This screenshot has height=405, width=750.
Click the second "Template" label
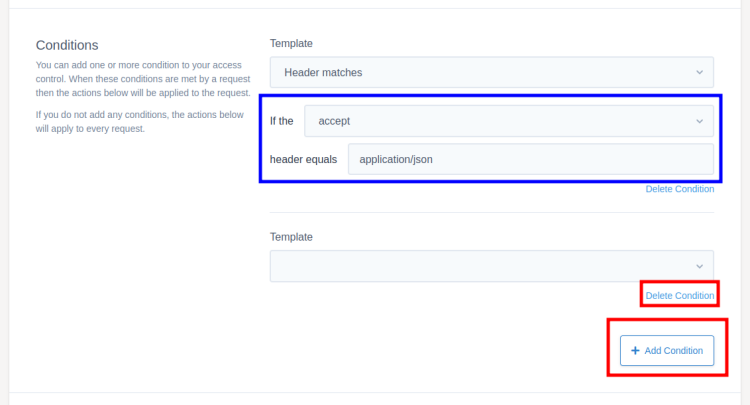pos(291,237)
